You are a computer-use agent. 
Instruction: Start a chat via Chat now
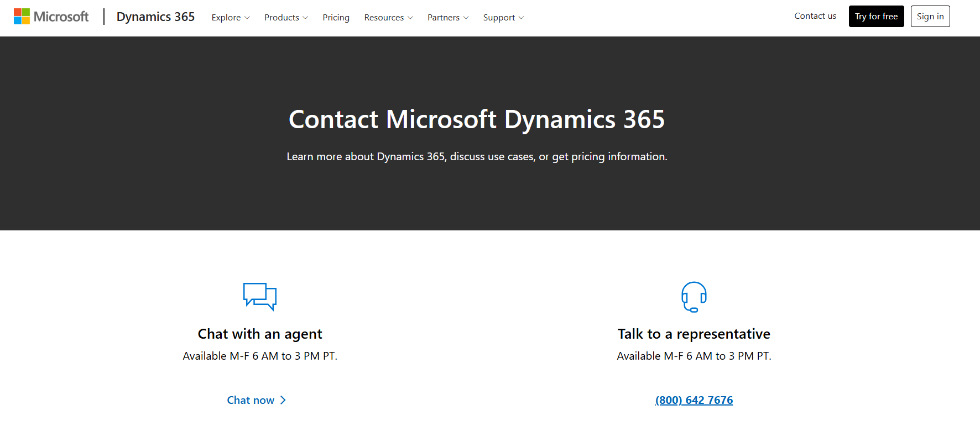pos(257,400)
